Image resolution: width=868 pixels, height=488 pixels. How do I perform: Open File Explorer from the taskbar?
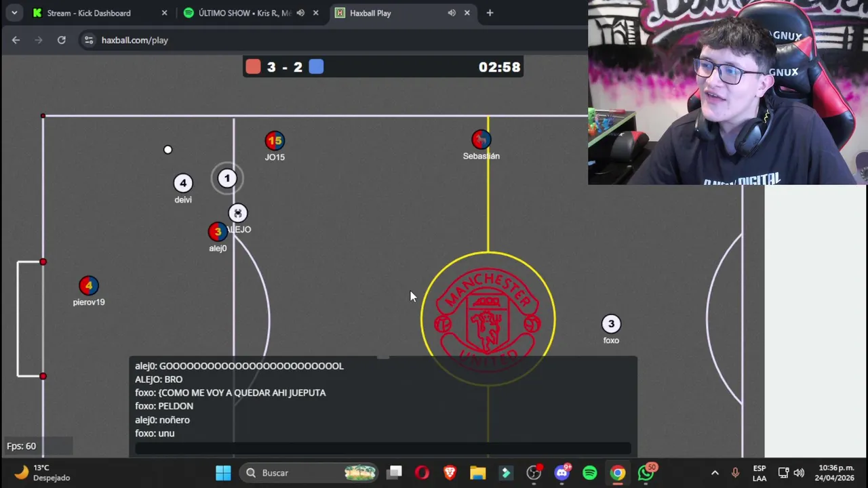pyautogui.click(x=478, y=472)
